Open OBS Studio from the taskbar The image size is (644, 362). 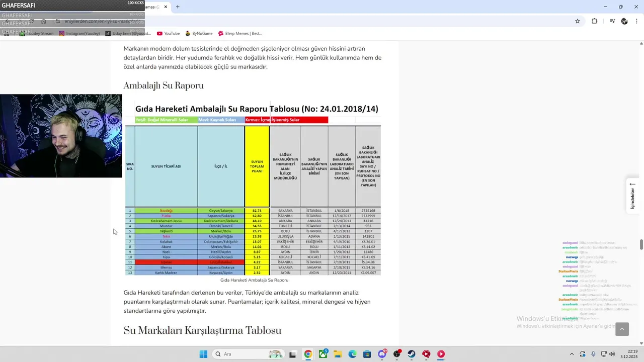click(397, 354)
